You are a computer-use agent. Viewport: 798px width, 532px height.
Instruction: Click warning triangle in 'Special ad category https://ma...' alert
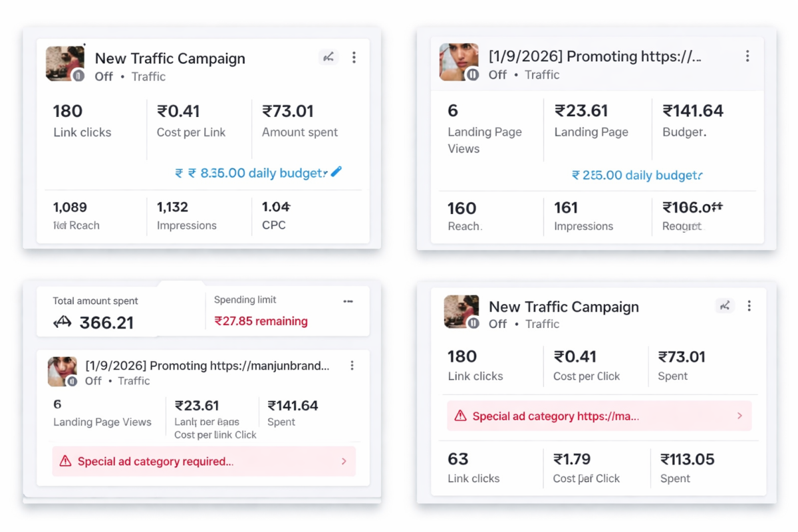click(460, 416)
